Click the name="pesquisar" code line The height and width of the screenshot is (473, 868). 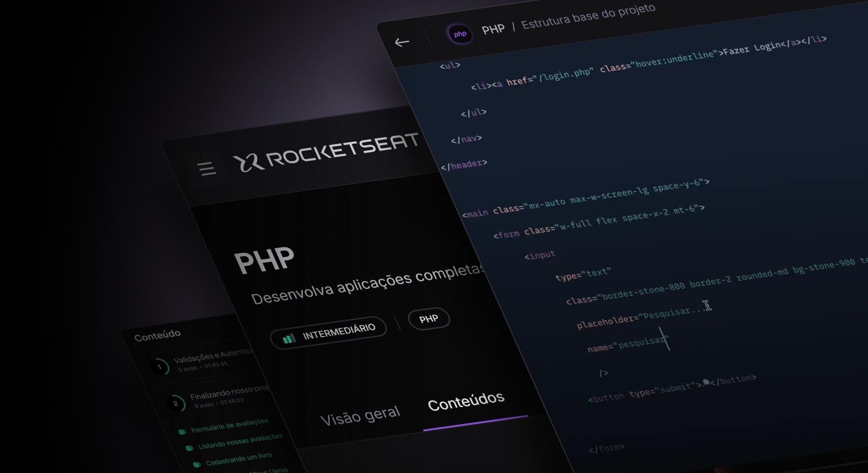tap(627, 344)
